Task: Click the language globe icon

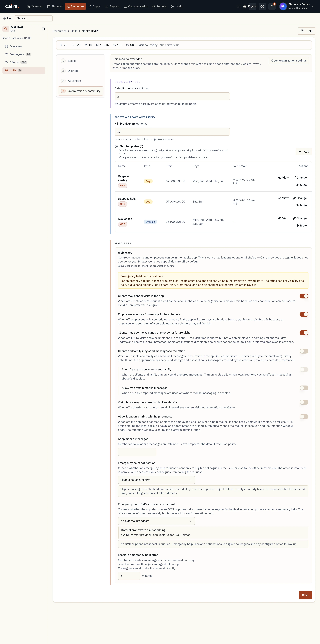Action: 245,7
